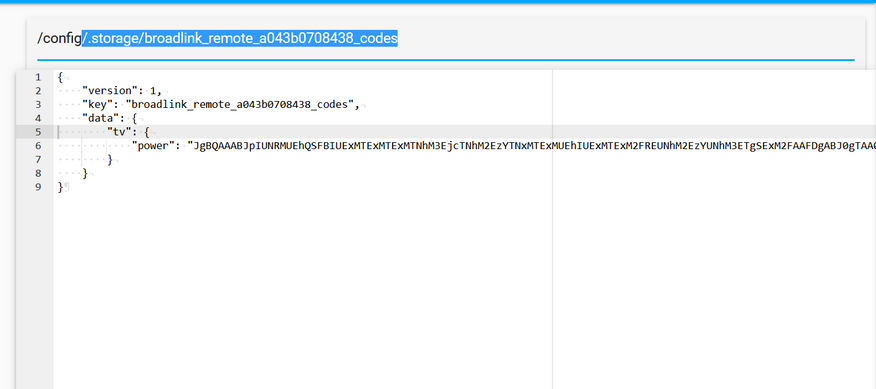Click line number 6 in the gutter
Screen dimensions: 876x389
click(37, 145)
